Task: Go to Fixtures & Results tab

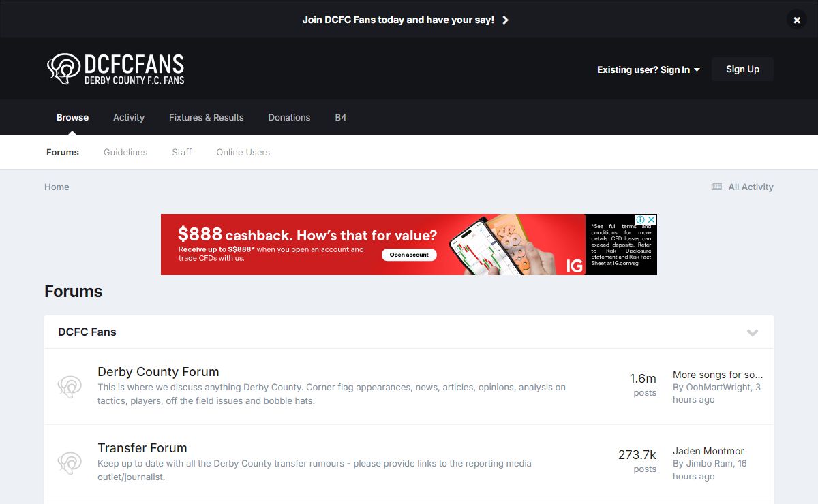Action: (x=207, y=117)
